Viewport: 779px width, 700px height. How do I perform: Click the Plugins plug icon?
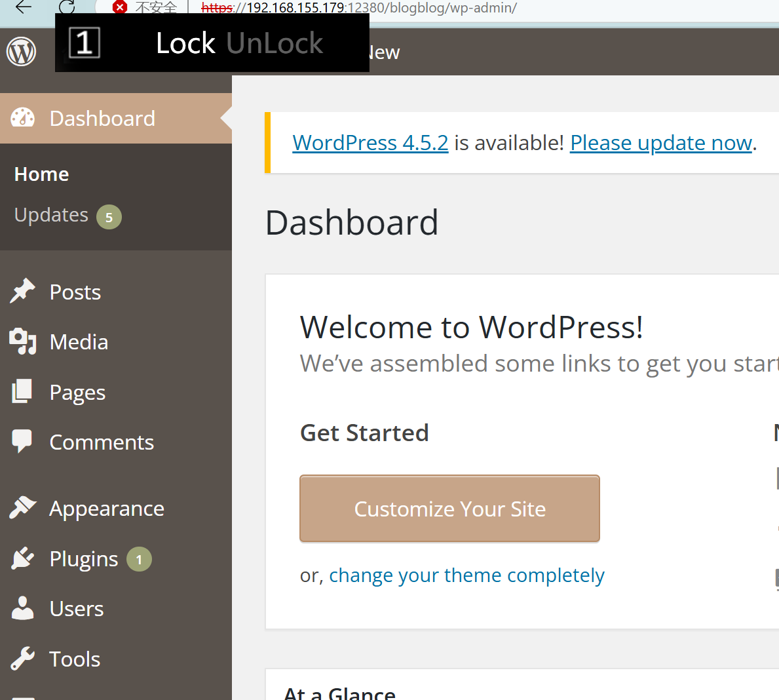[x=22, y=558]
